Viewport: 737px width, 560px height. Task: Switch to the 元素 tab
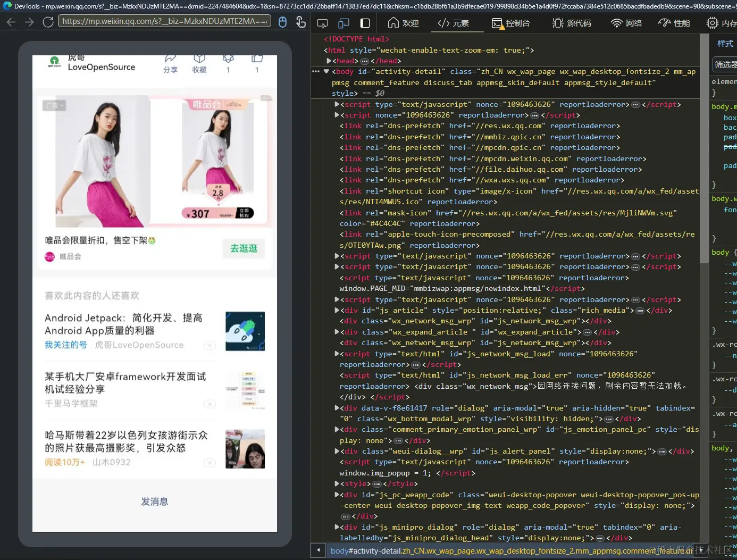tap(453, 23)
